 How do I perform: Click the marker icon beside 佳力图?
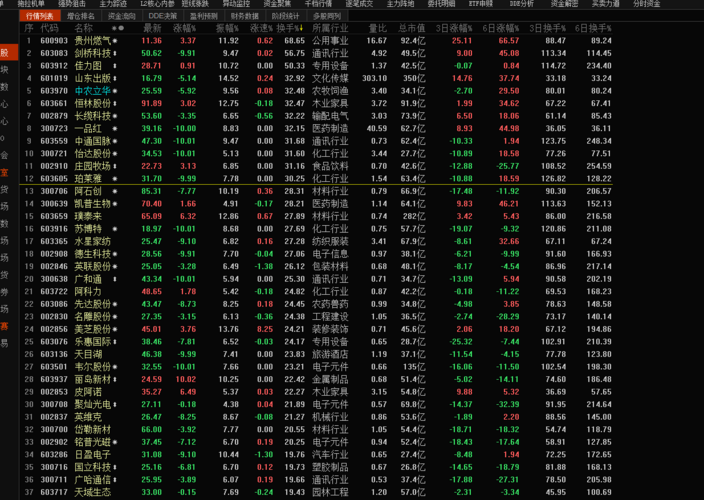pos(115,66)
